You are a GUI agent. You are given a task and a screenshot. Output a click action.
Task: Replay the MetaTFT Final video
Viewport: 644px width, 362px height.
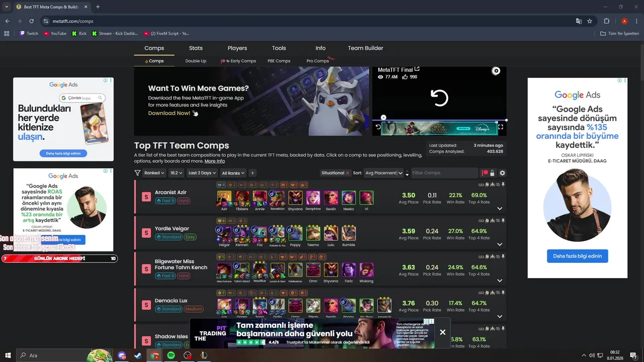439,98
